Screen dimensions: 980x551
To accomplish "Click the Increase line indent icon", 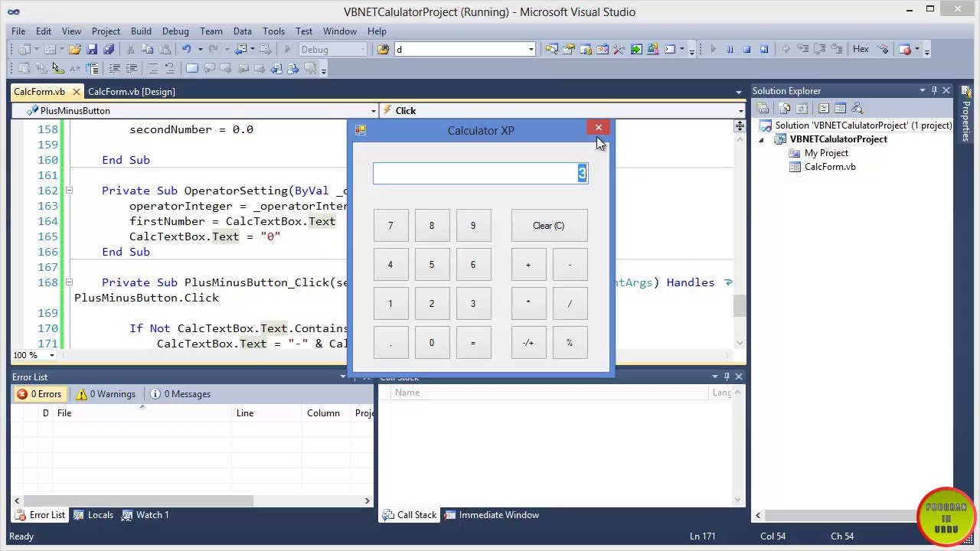I will tap(131, 68).
